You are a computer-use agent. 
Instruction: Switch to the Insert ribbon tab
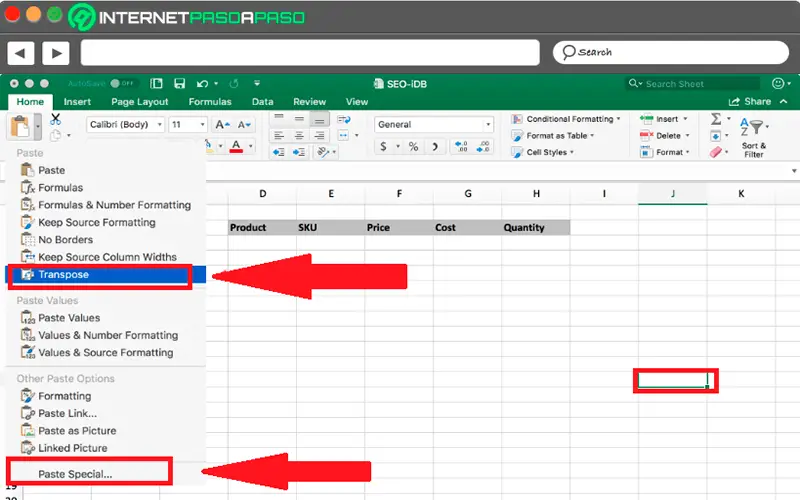click(77, 102)
